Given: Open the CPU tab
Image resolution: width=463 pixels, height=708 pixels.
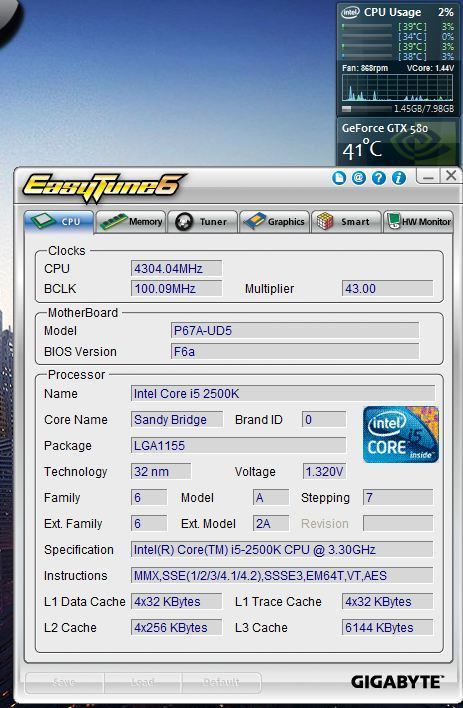Looking at the screenshot, I should 59,221.
